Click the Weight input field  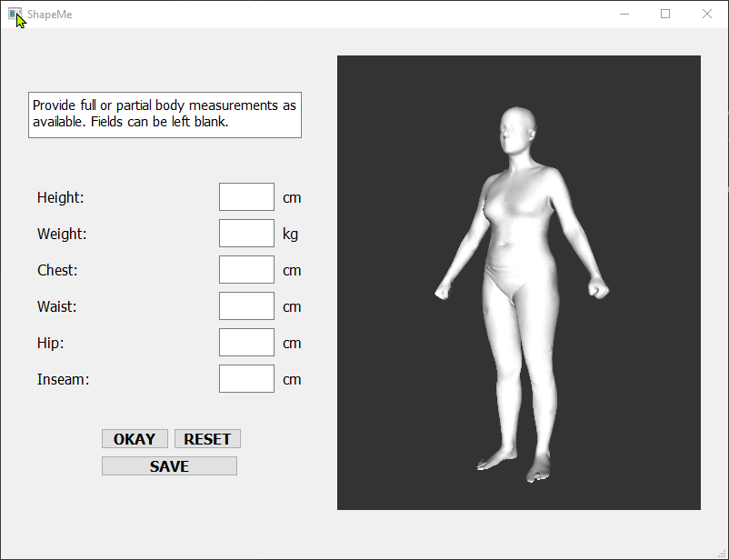pyautogui.click(x=245, y=233)
